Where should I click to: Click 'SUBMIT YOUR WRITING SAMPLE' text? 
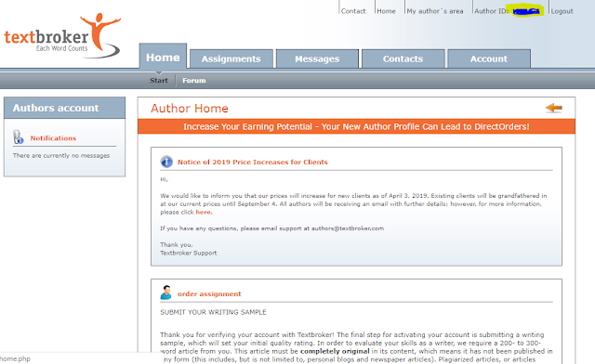click(213, 312)
